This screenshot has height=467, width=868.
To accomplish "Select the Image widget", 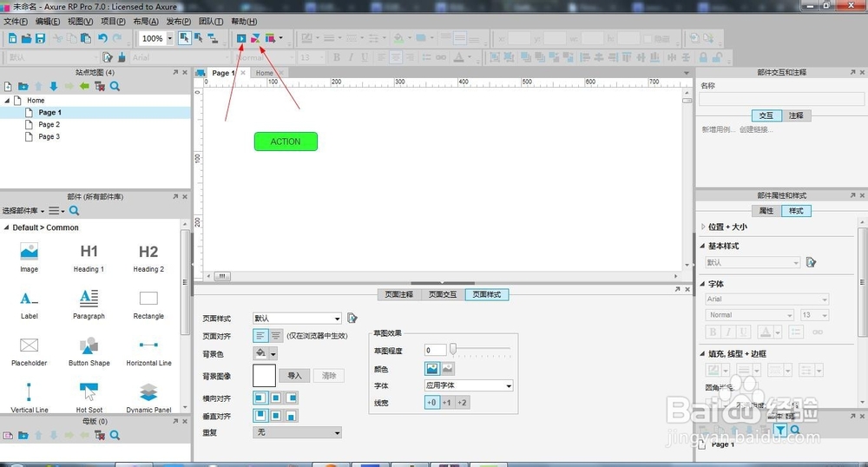I will (29, 257).
